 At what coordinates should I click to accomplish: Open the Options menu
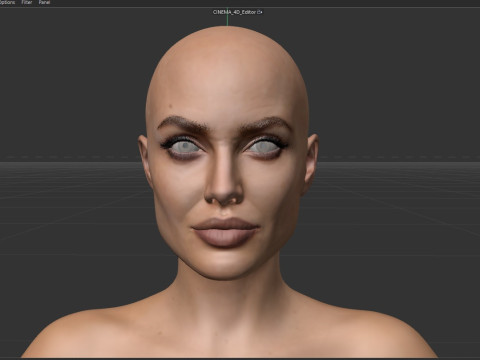(7, 2)
